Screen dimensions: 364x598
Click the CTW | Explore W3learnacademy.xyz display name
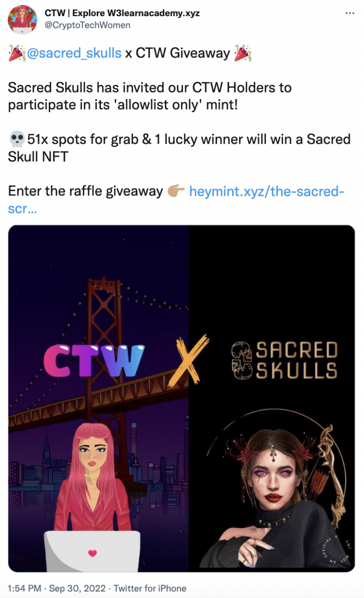tap(122, 13)
